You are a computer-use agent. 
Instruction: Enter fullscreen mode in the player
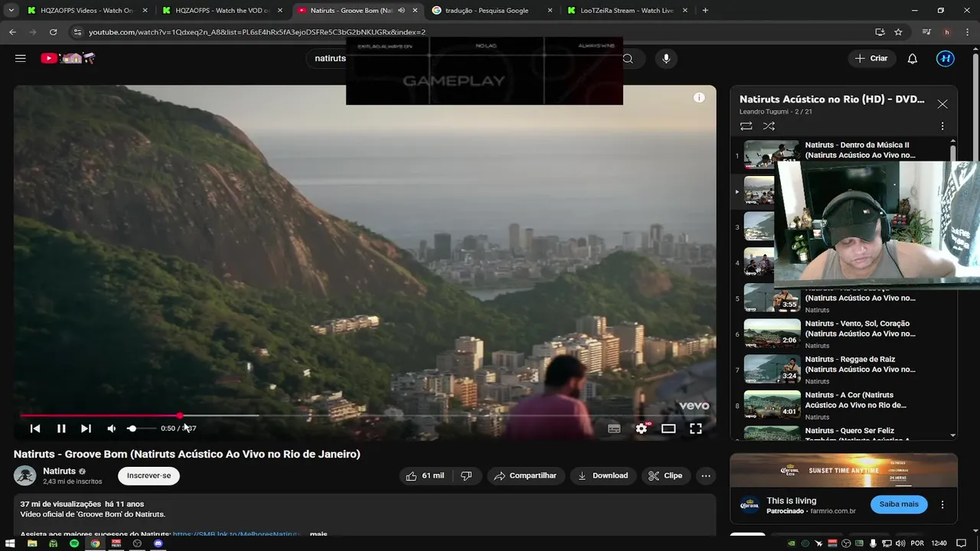pos(696,429)
